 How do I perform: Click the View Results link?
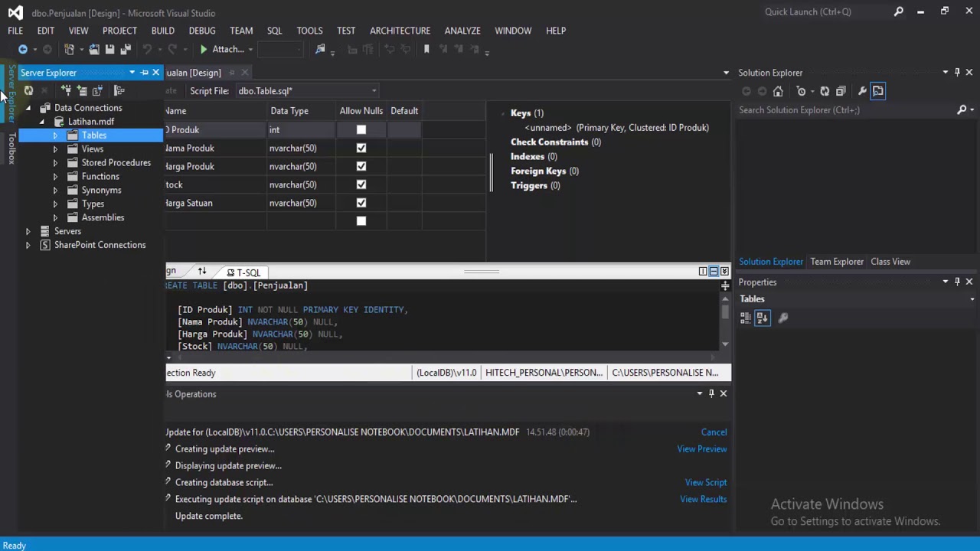(x=704, y=499)
